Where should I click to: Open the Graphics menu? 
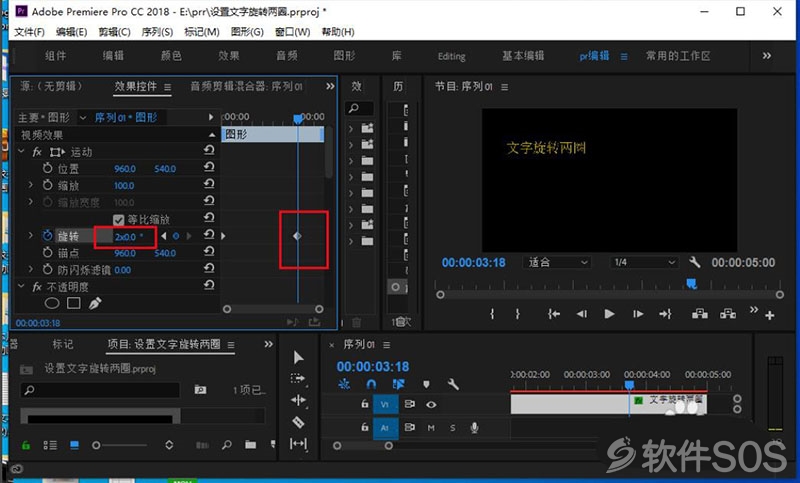click(247, 32)
